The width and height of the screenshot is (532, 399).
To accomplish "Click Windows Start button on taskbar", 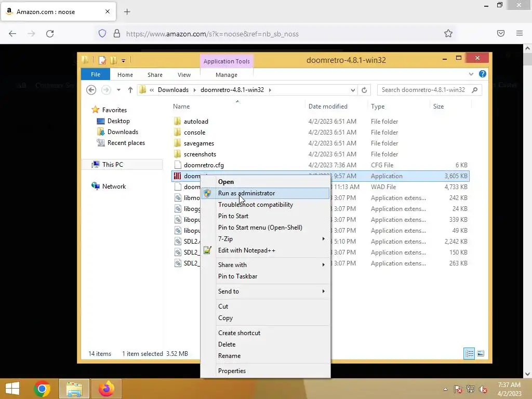I will coord(12,389).
